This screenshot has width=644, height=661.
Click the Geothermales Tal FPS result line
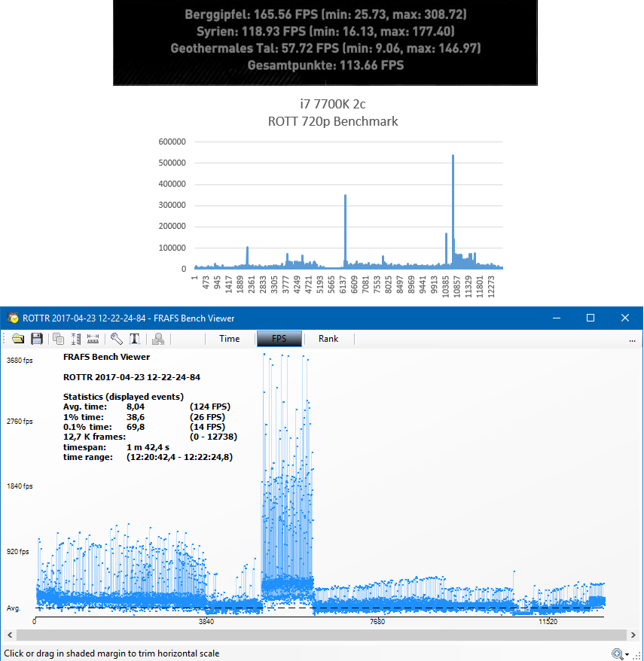tap(325, 48)
